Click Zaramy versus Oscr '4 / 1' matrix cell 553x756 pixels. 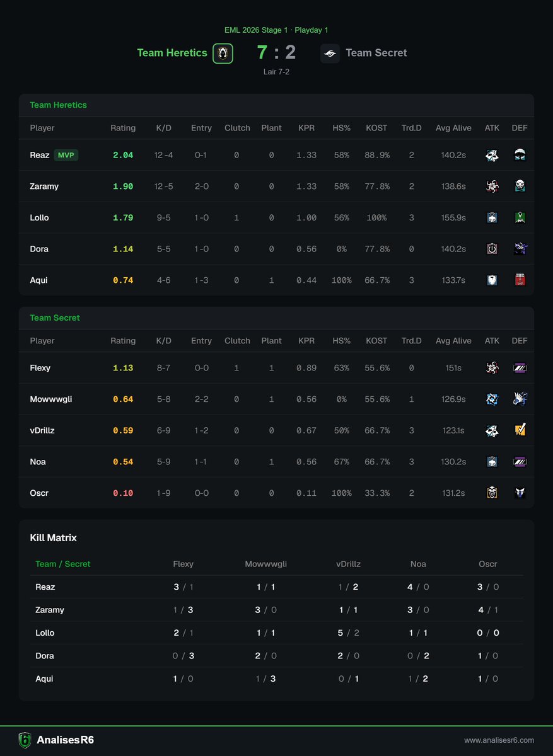[488, 610]
